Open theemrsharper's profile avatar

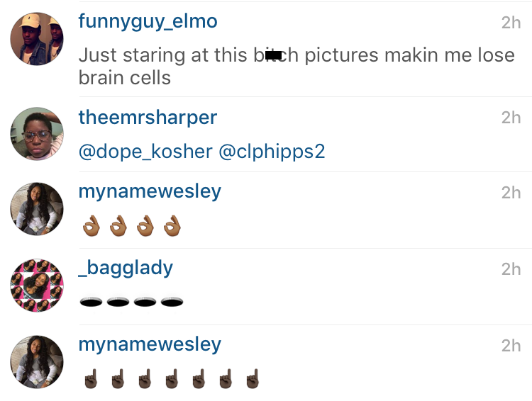pos(37,134)
